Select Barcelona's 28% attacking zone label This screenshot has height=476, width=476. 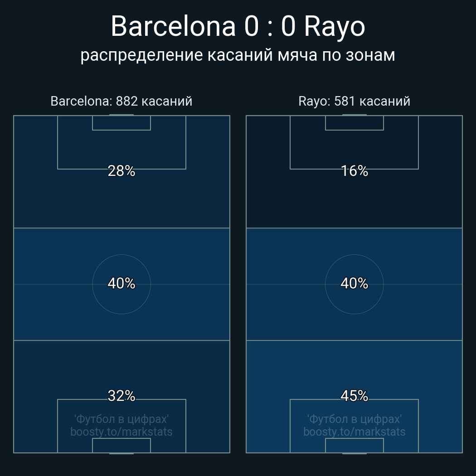point(121,171)
